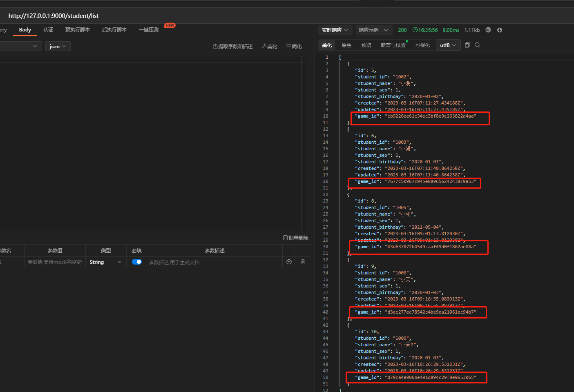Select the 原生 raw response tab
Screen dimensions: 574x392
coord(346,45)
